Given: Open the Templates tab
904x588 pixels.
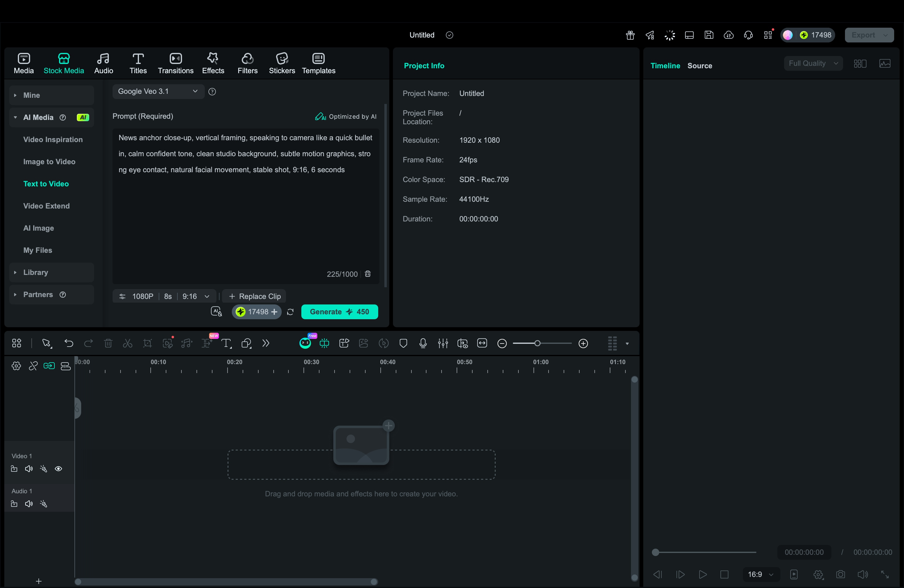Looking at the screenshot, I should click(318, 63).
